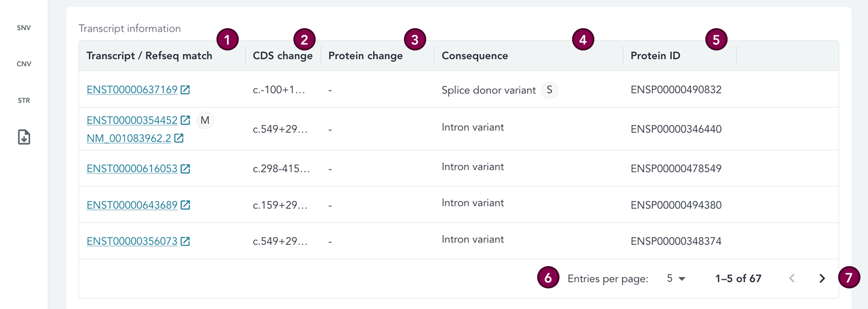Go to previous page of transcripts

pyautogui.click(x=792, y=278)
